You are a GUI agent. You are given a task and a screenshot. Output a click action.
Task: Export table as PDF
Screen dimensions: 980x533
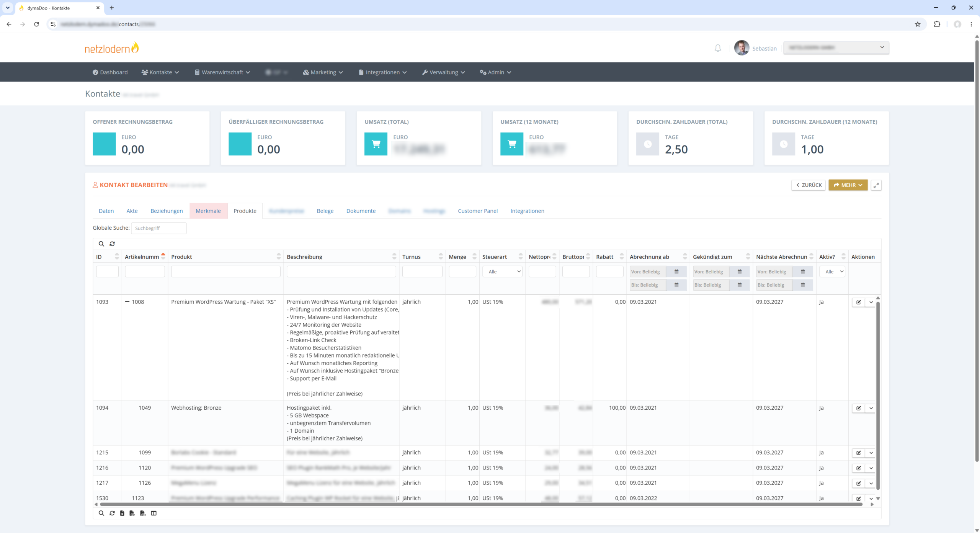[132, 513]
